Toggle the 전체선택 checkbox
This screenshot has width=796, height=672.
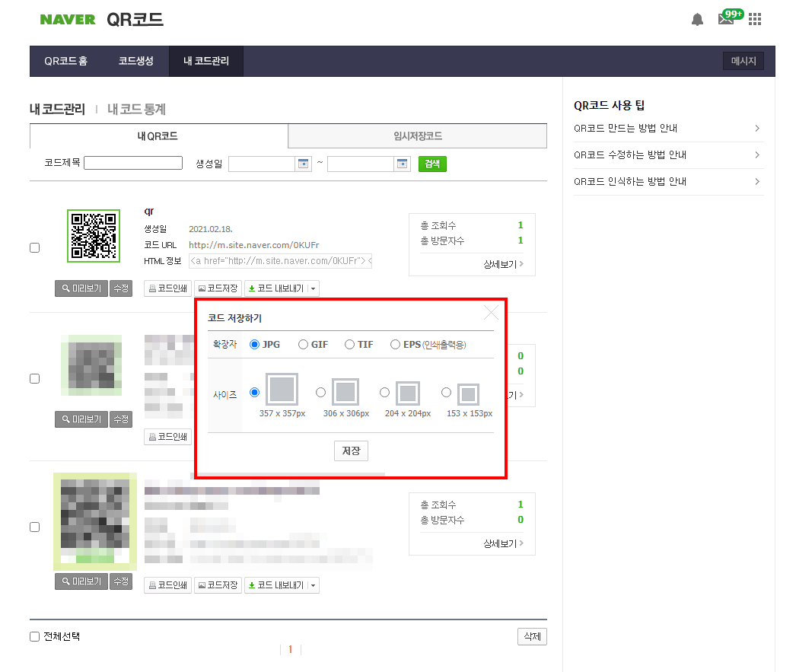[x=34, y=636]
